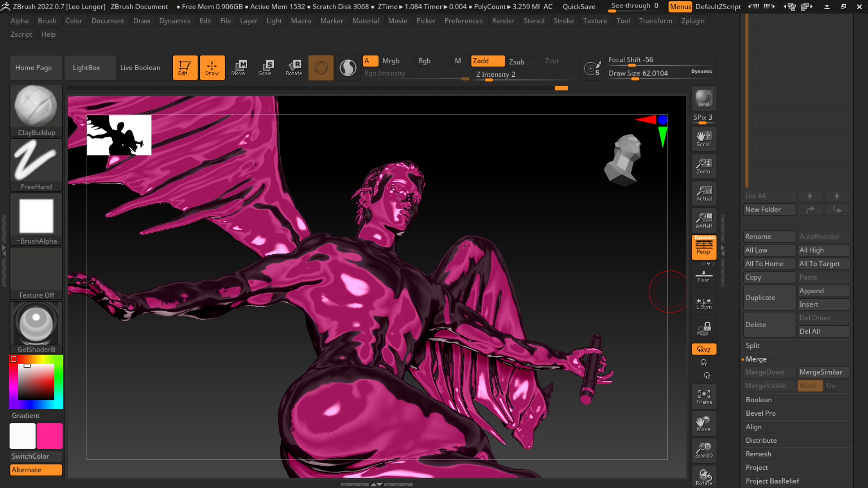Open the ClayBuildup brush picker
Viewport: 868px width, 488px height.
pyautogui.click(x=36, y=110)
